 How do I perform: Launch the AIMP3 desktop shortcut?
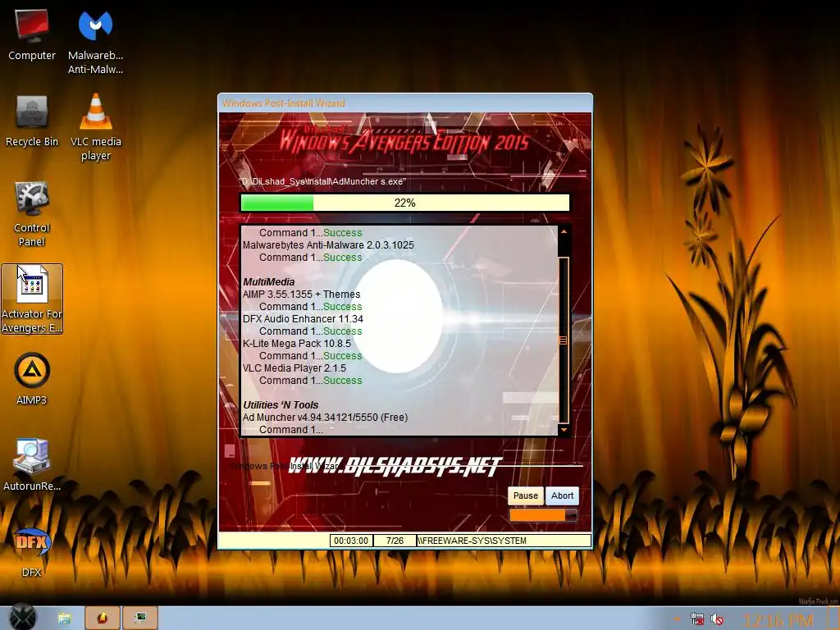point(32,378)
